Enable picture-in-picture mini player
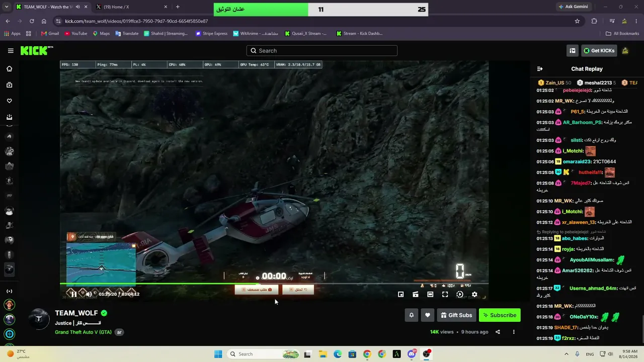Viewport: 644px width, 362px height. [401, 295]
